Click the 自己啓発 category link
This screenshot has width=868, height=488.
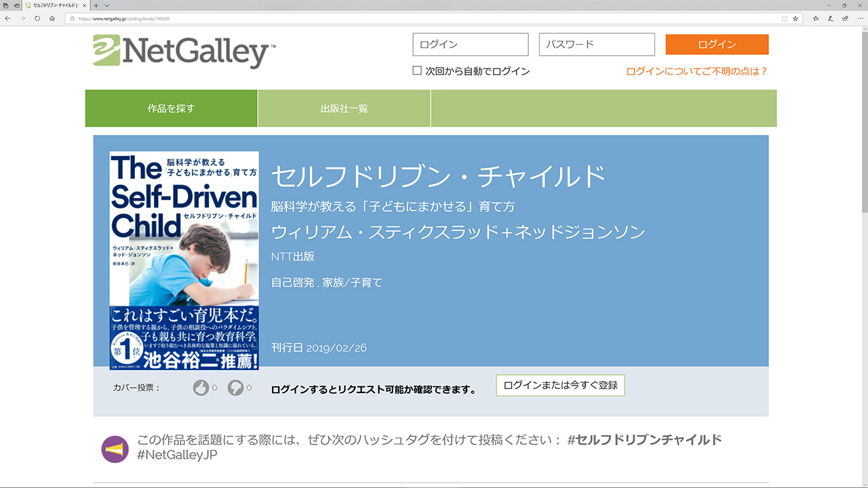(293, 283)
